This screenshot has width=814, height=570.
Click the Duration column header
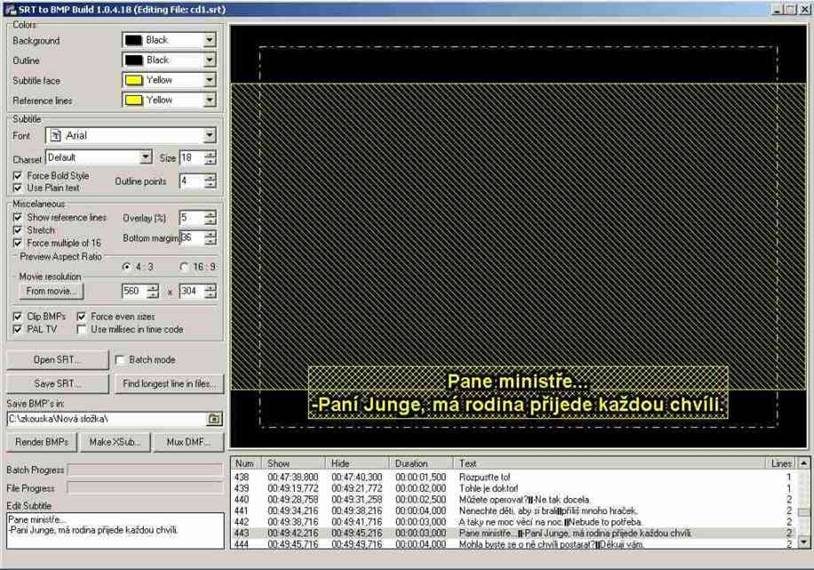[x=421, y=463]
